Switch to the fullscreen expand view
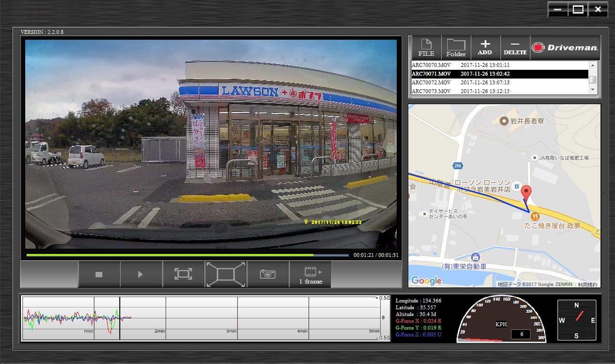 coord(226,274)
